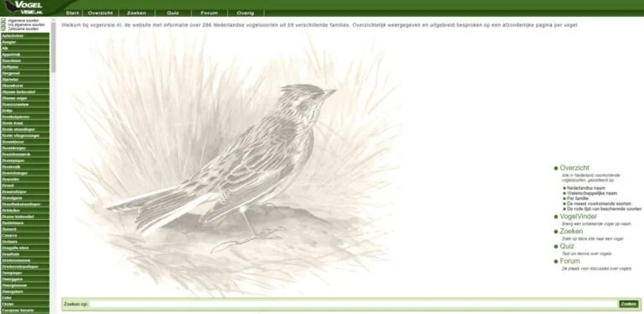The height and width of the screenshot is (314, 644).
Task: Open the Quiz menu tab
Action: coord(173,13)
